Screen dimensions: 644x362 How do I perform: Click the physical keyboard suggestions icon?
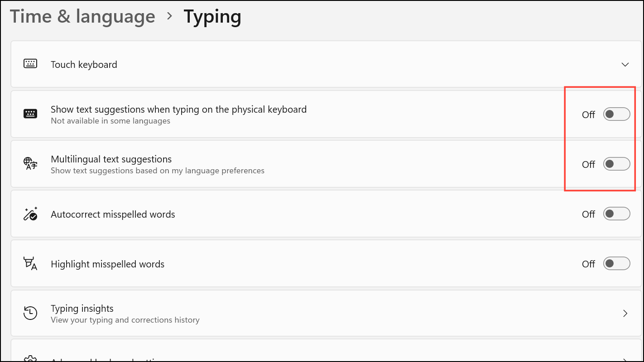[30, 114]
